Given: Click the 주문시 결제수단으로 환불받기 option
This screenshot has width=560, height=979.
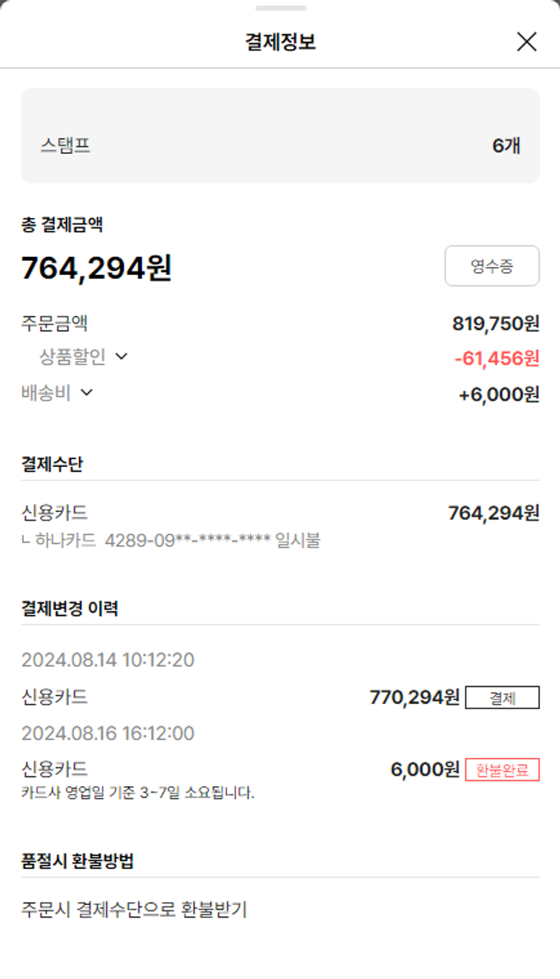Looking at the screenshot, I should coord(134,909).
